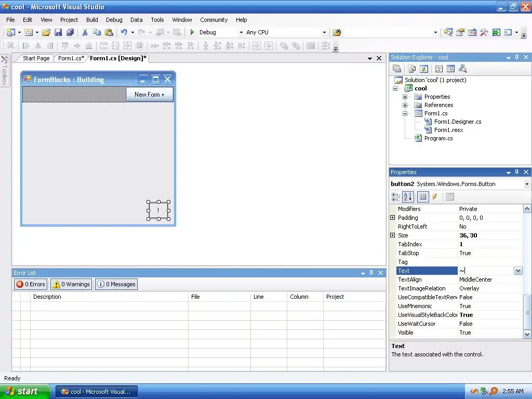Click the Save disk icon
Screen dimensions: 532x399
click(x=58, y=32)
